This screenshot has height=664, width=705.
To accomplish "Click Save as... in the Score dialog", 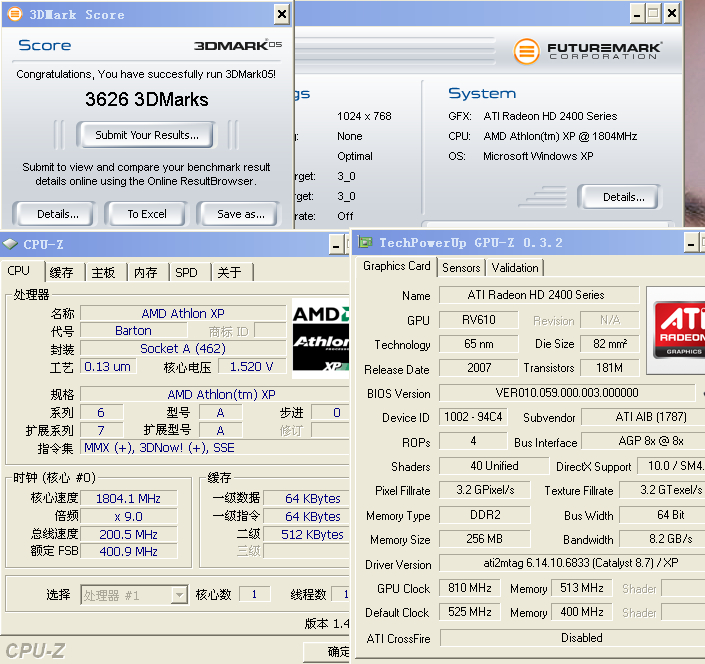I will (x=241, y=214).
